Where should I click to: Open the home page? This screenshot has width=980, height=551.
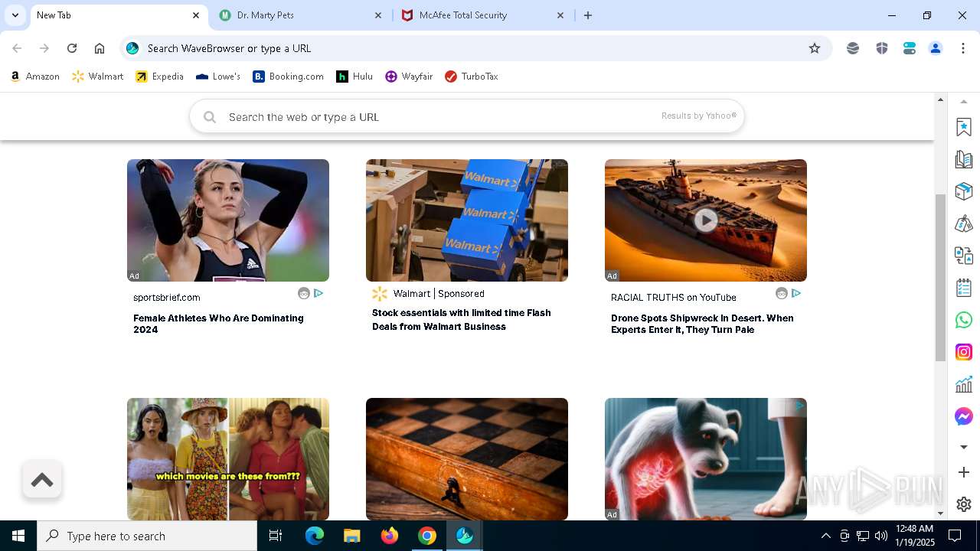(100, 48)
